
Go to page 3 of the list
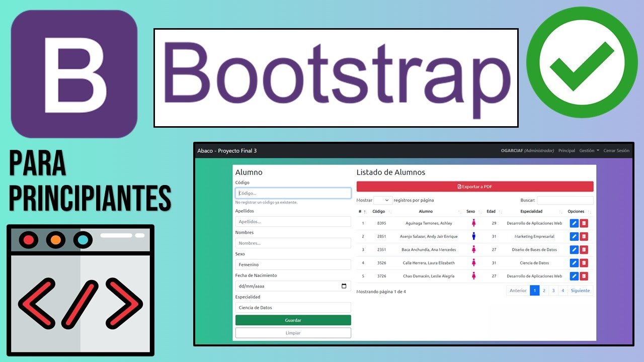(x=553, y=291)
